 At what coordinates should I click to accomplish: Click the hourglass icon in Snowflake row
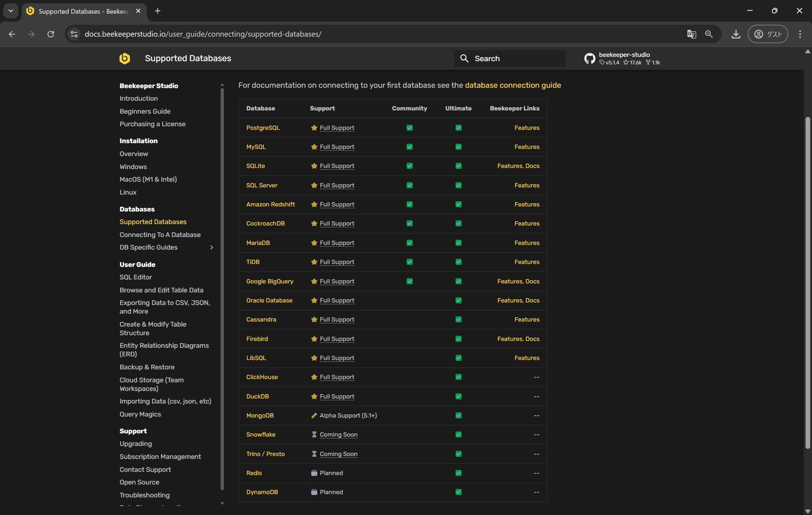click(x=314, y=434)
